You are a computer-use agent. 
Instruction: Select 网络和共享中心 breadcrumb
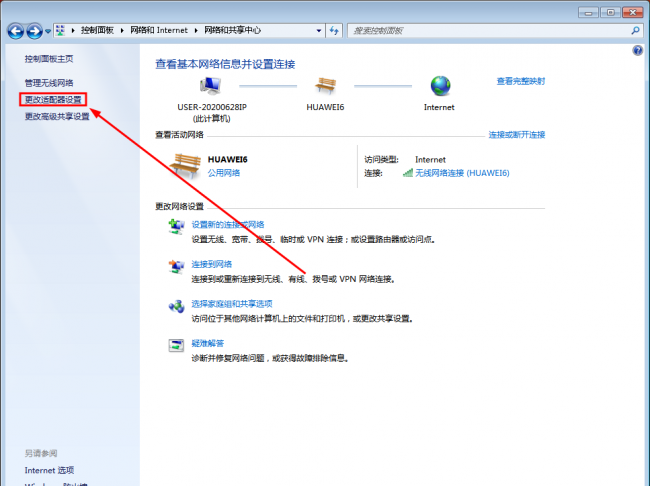point(233,30)
